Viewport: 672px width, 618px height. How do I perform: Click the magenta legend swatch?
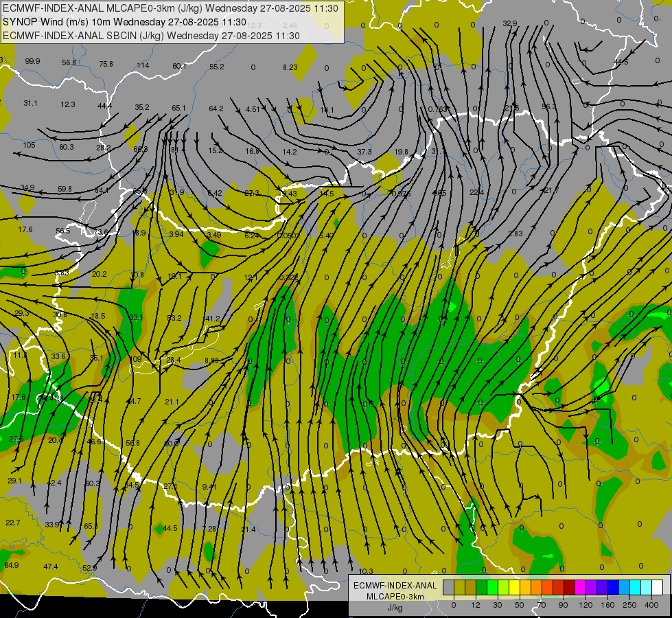(x=581, y=587)
